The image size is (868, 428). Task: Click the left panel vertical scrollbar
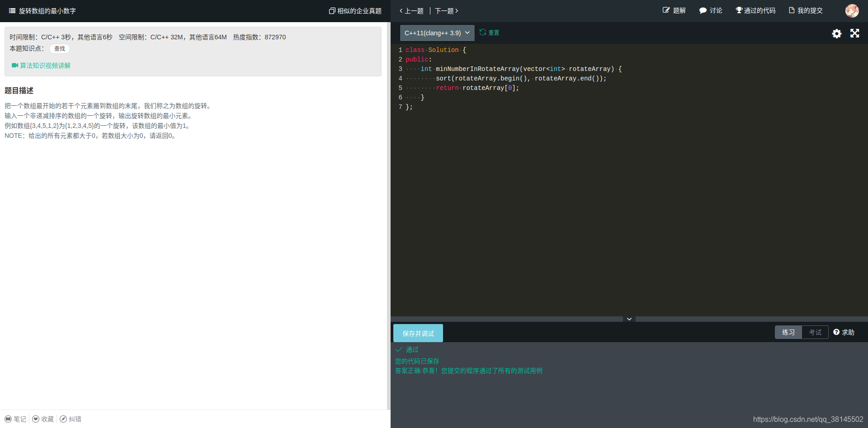pyautogui.click(x=388, y=216)
